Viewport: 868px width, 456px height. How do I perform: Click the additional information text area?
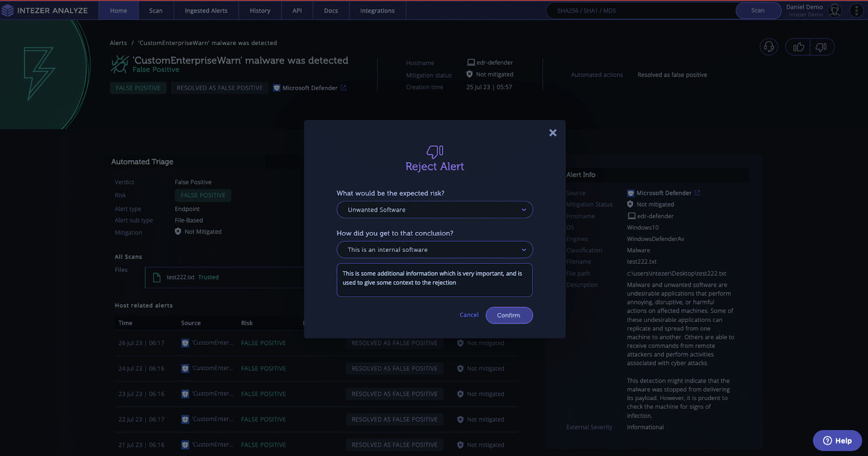[435, 280]
